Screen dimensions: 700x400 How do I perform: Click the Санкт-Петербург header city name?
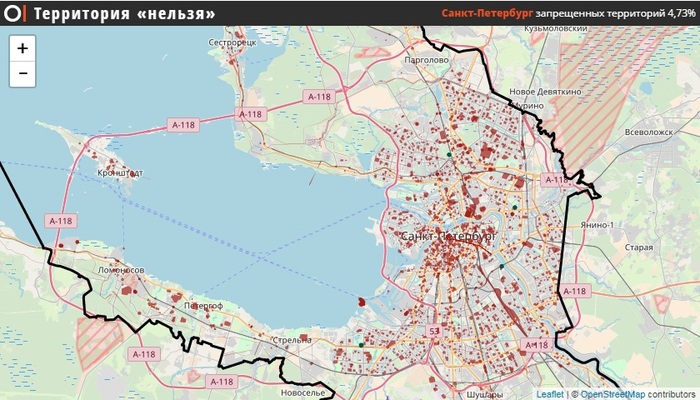[x=487, y=13]
